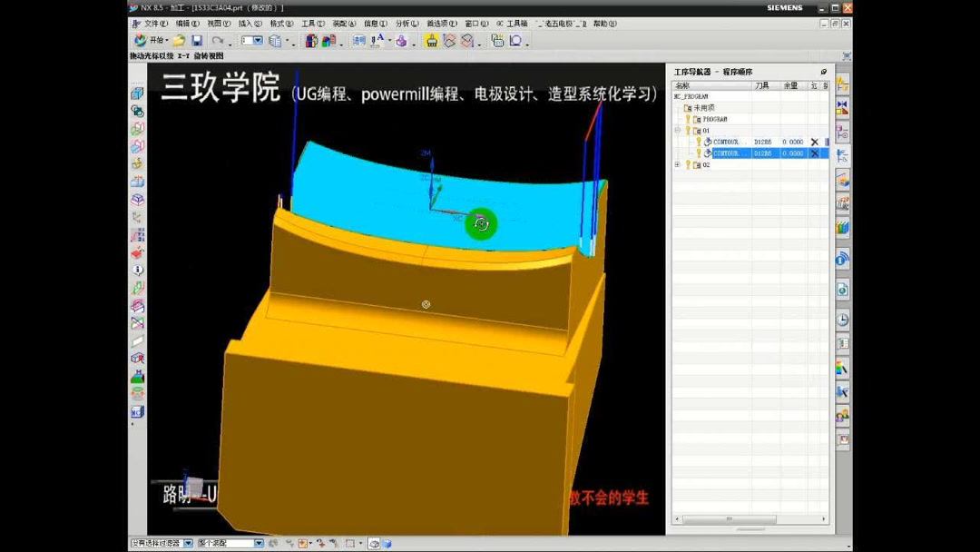Viewport: 980px width, 552px height.
Task: Open the selection scope dropdown showing 整个装配
Action: [259, 543]
